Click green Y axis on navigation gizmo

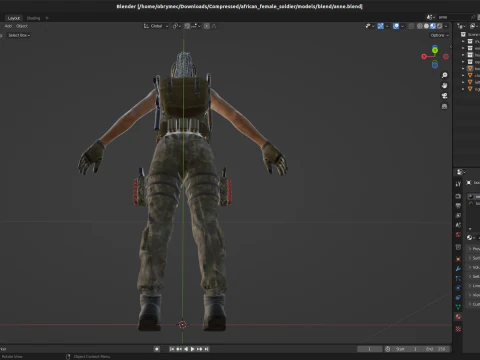pos(435,50)
